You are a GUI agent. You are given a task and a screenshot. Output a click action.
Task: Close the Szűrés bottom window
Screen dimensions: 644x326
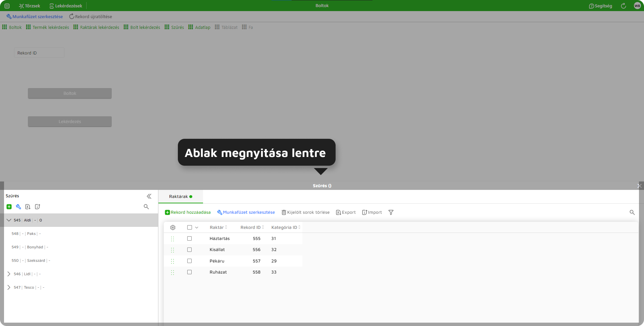(x=639, y=186)
